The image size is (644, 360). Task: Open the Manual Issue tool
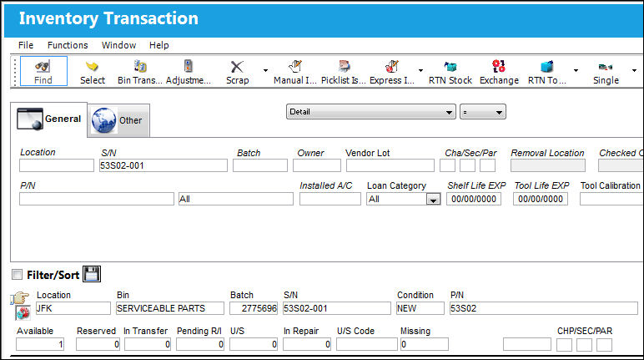(x=295, y=72)
